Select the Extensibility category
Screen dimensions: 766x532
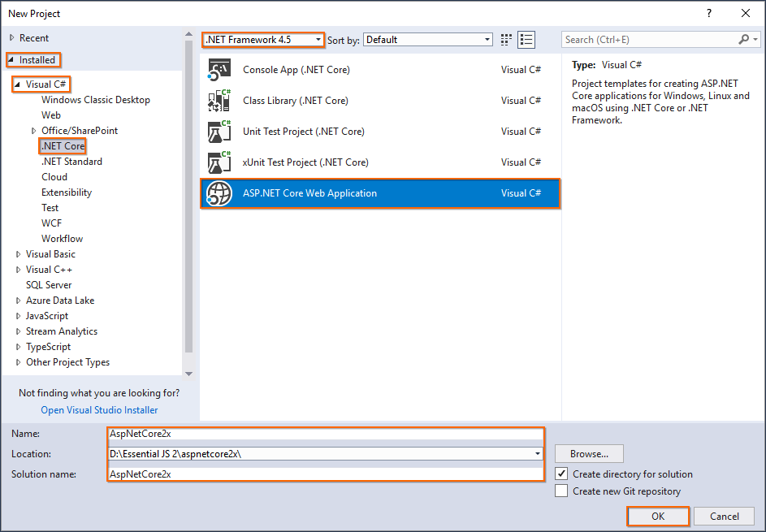click(x=67, y=192)
